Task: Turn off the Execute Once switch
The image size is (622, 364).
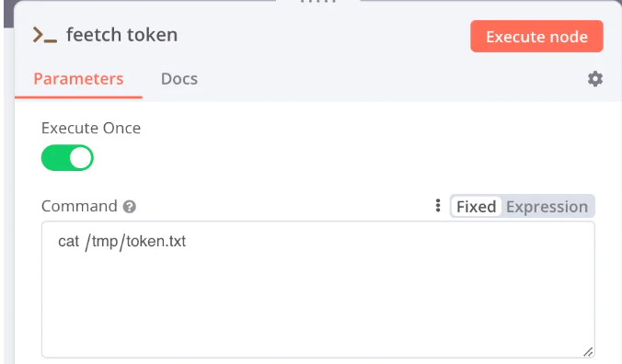Action: [67, 157]
